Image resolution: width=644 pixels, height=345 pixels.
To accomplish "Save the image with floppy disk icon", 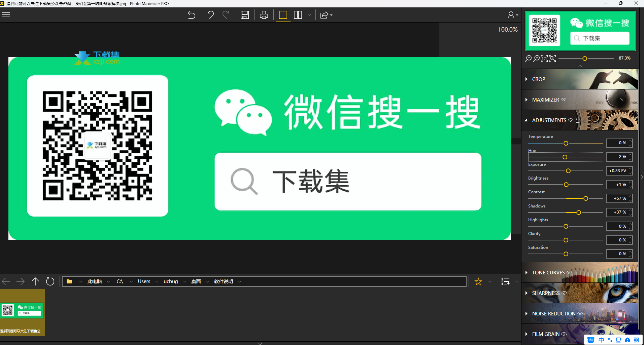I will click(245, 15).
